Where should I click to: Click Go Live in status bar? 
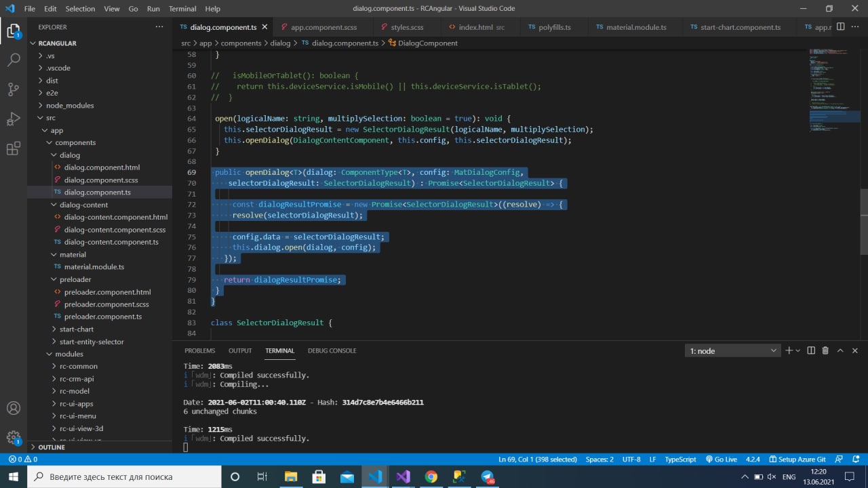(x=721, y=459)
